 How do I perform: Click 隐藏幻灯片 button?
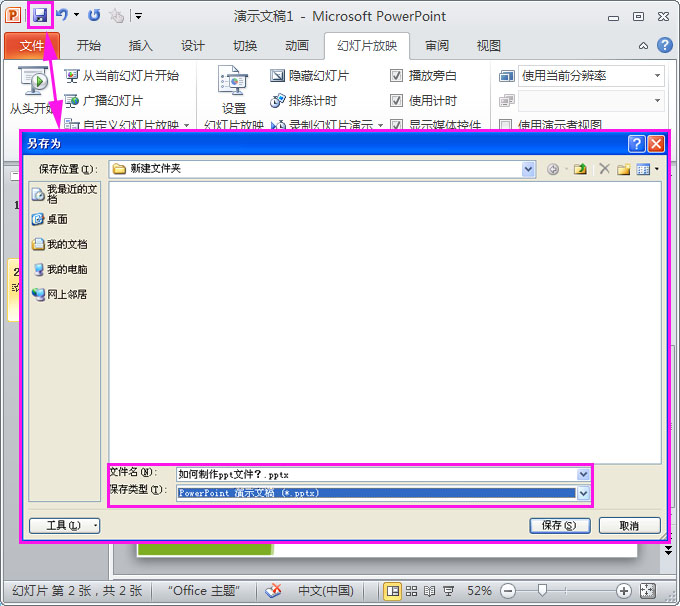[x=310, y=76]
